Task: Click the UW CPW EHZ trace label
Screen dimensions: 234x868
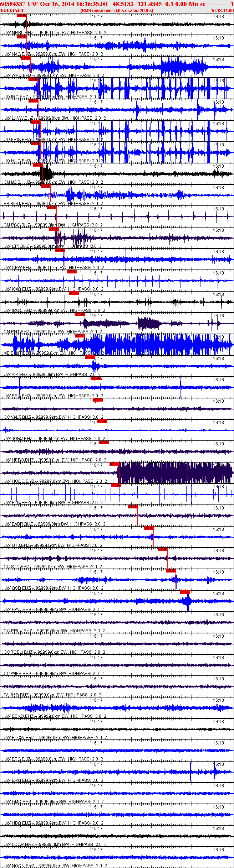Action: tap(54, 268)
